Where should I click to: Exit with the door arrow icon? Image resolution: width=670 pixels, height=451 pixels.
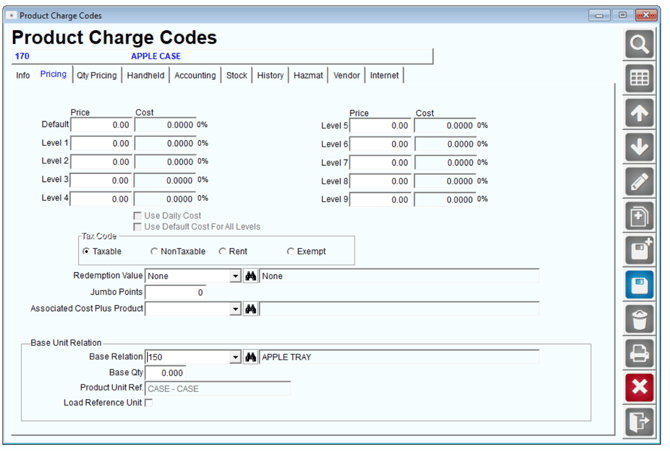639,422
